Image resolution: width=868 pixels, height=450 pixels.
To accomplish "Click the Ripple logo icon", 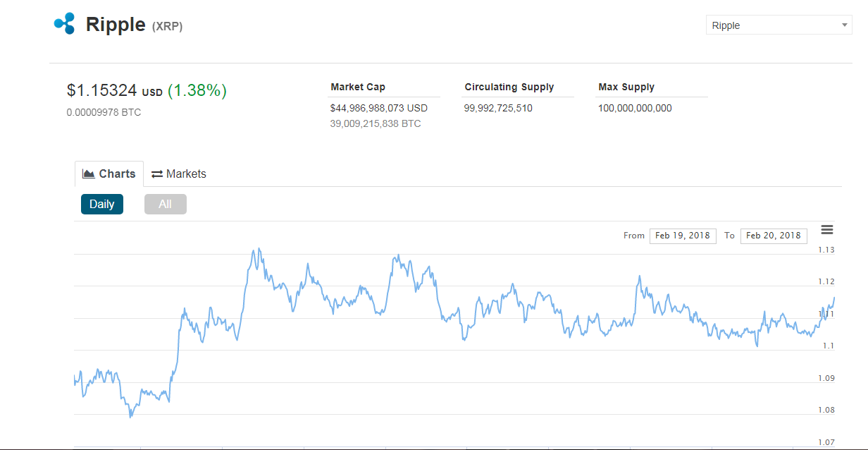I will tap(64, 24).
